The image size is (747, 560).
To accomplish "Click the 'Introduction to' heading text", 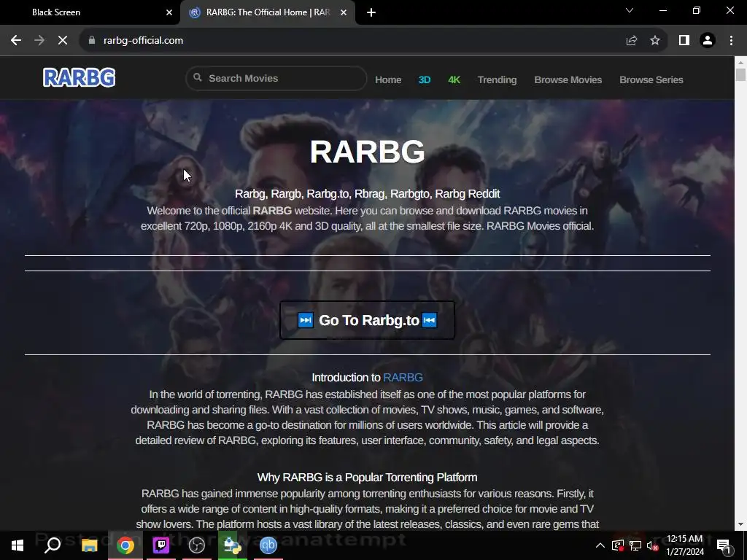I will (x=347, y=377).
